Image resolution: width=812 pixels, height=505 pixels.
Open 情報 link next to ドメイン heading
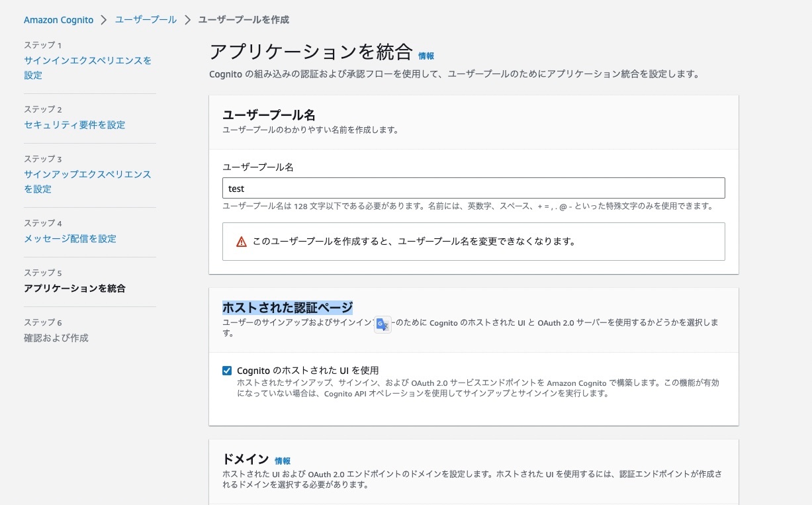(x=283, y=461)
